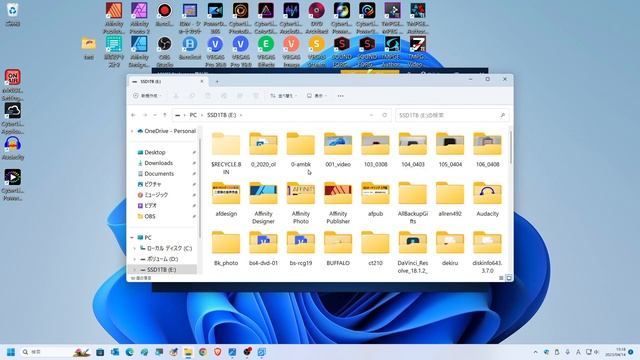Select the OBS Studio desktop shortcut
The image size is (640, 360).
pos(164,52)
